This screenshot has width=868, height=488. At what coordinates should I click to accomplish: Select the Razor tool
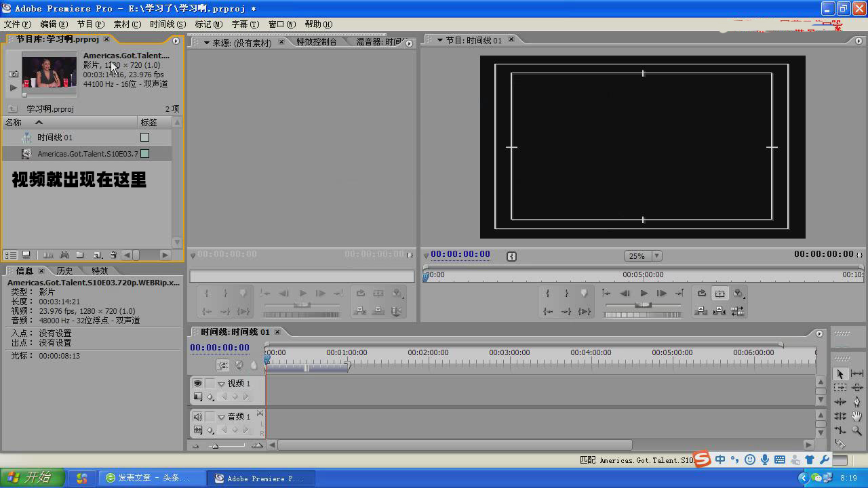pos(840,445)
